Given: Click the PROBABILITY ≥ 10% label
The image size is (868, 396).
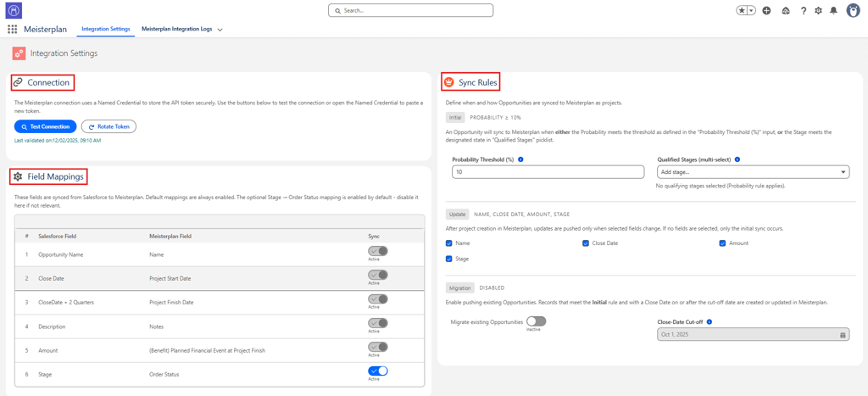Looking at the screenshot, I should point(495,117).
